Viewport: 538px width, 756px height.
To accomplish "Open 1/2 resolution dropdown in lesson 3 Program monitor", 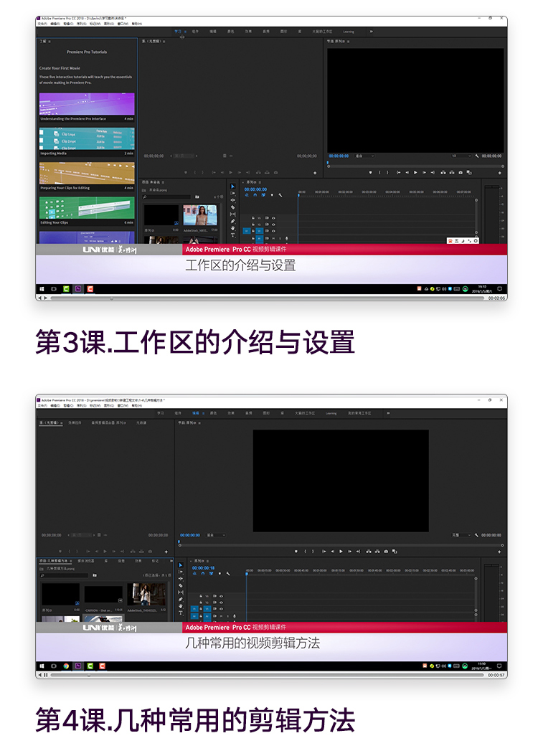I will pyautogui.click(x=461, y=156).
